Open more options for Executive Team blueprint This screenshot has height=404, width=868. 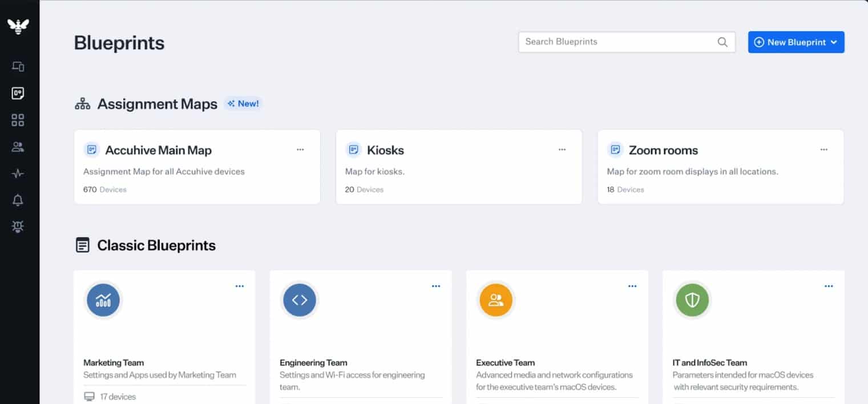click(632, 286)
